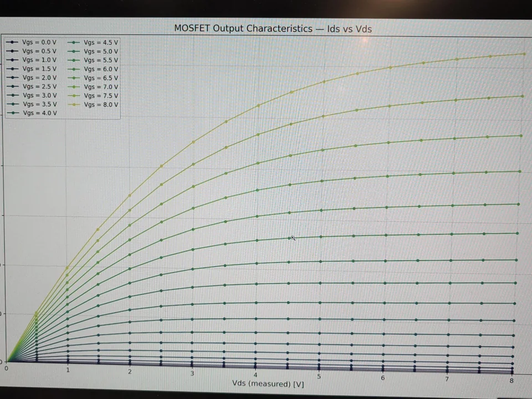Viewport: 532px width, 399px height.
Task: Click the legend entry 'Vgs = 3.0 V'
Action: [x=32, y=95]
